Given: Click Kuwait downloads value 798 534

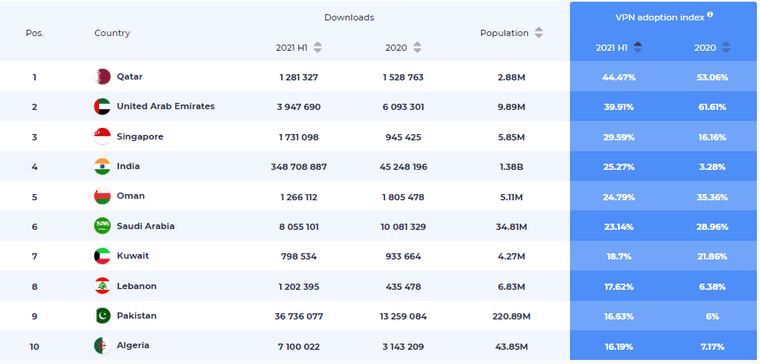Looking at the screenshot, I should [x=299, y=257].
